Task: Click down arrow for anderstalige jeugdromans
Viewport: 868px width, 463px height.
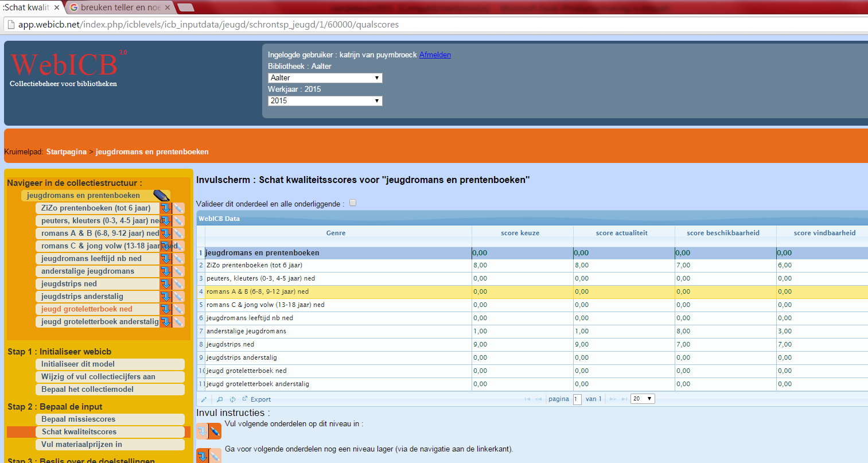Action: click(166, 271)
